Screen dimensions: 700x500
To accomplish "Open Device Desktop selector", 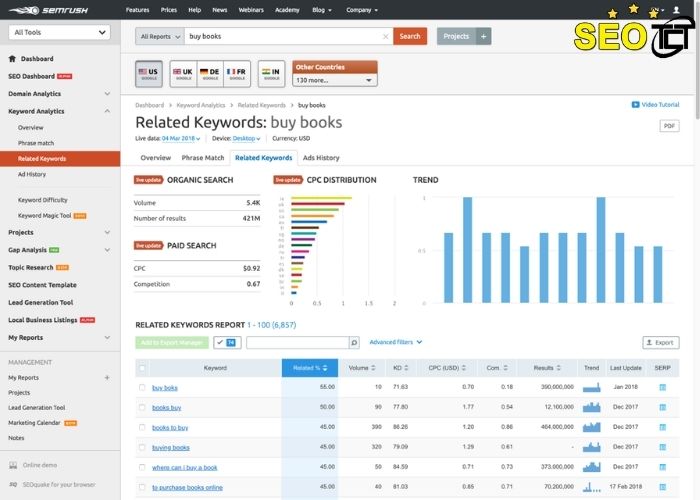I will (x=246, y=138).
